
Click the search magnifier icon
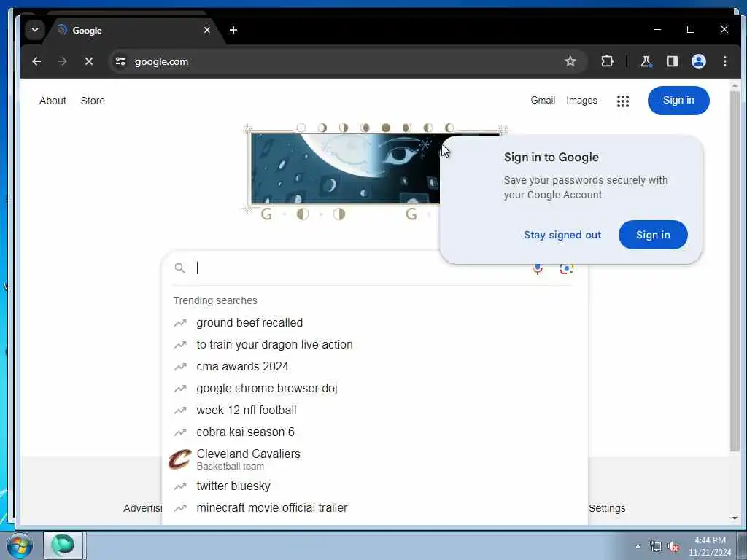(179, 268)
